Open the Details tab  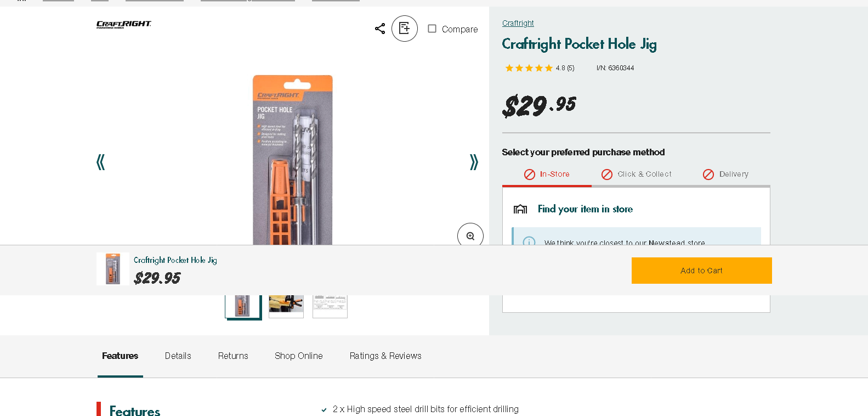pos(178,356)
